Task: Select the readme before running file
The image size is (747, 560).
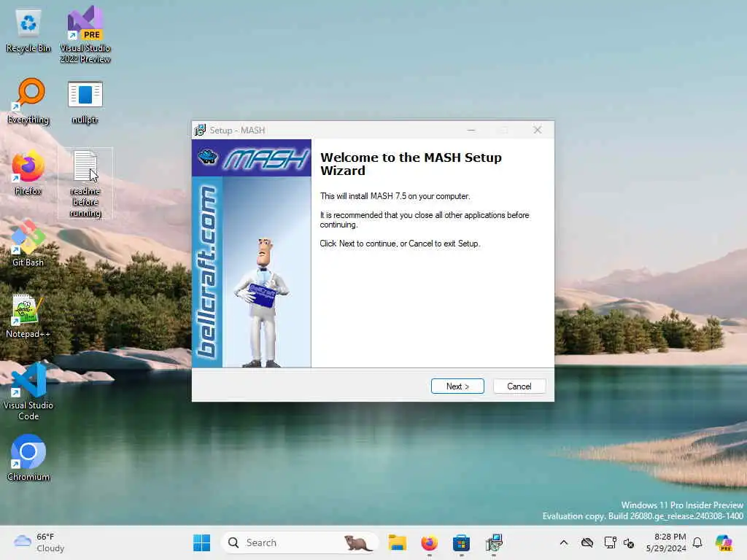Action: coord(85,184)
